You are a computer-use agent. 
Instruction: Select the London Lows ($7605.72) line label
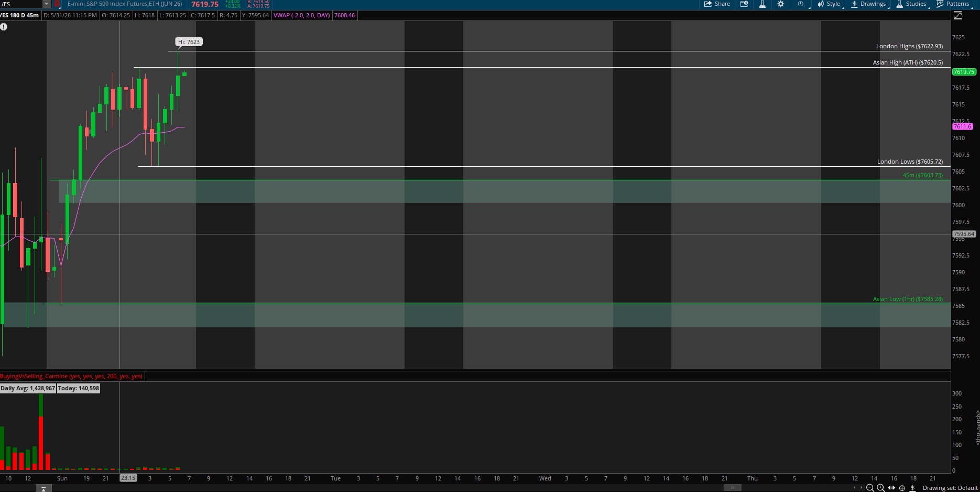tap(910, 162)
